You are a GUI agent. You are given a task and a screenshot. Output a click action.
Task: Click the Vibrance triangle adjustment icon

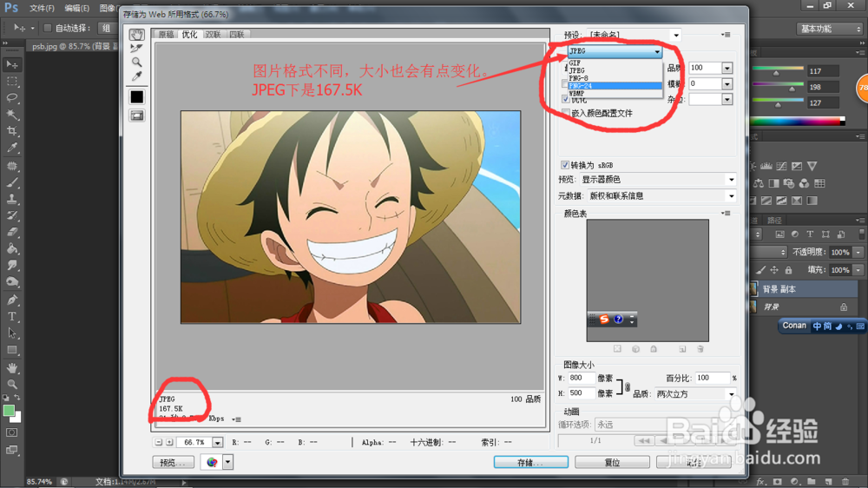pyautogui.click(x=812, y=166)
